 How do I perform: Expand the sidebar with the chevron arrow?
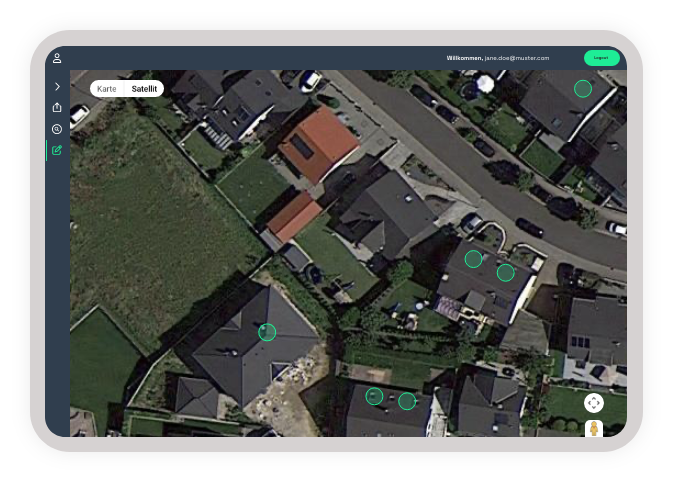click(57, 87)
